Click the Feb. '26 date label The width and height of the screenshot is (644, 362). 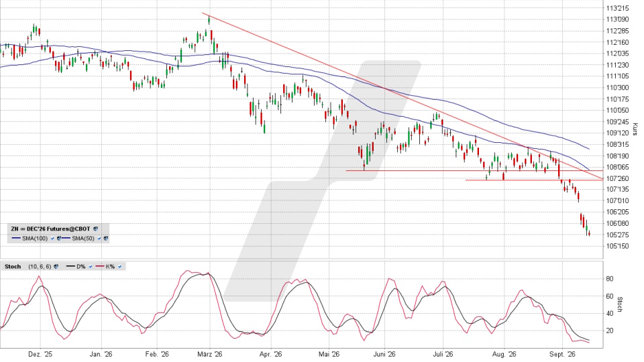pyautogui.click(x=157, y=354)
